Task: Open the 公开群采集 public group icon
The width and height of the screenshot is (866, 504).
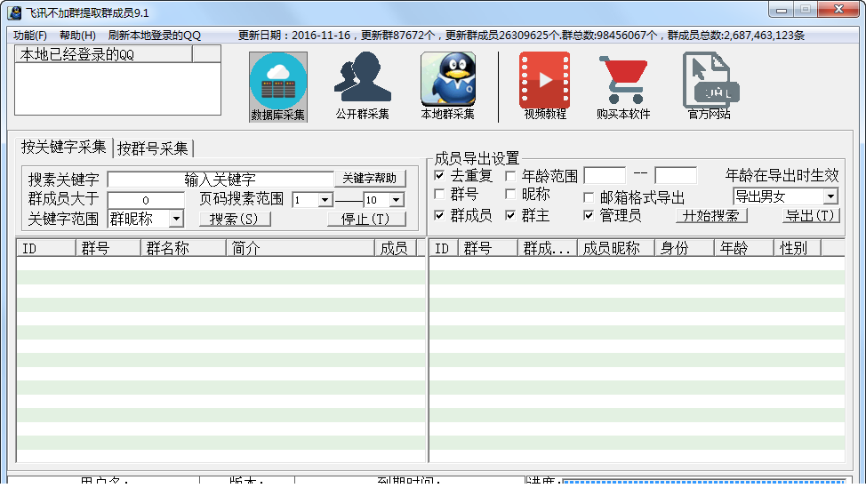Action: pos(362,87)
